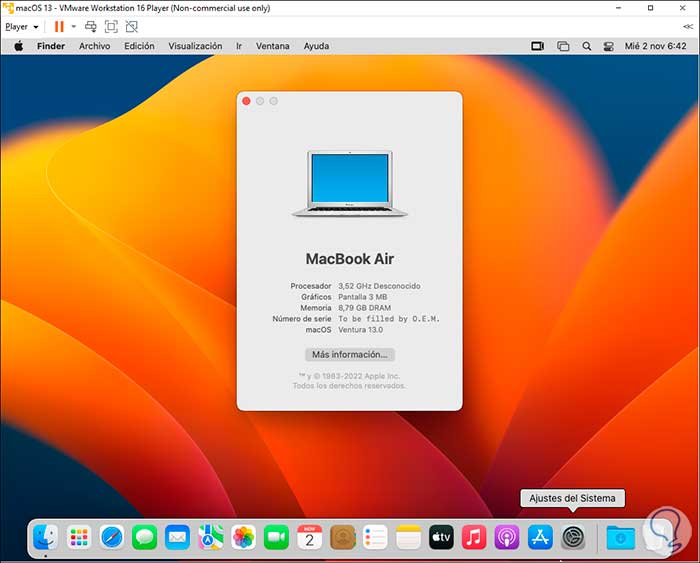Click the Stage Manager windows icon
The width and height of the screenshot is (700, 563).
pyautogui.click(x=563, y=46)
